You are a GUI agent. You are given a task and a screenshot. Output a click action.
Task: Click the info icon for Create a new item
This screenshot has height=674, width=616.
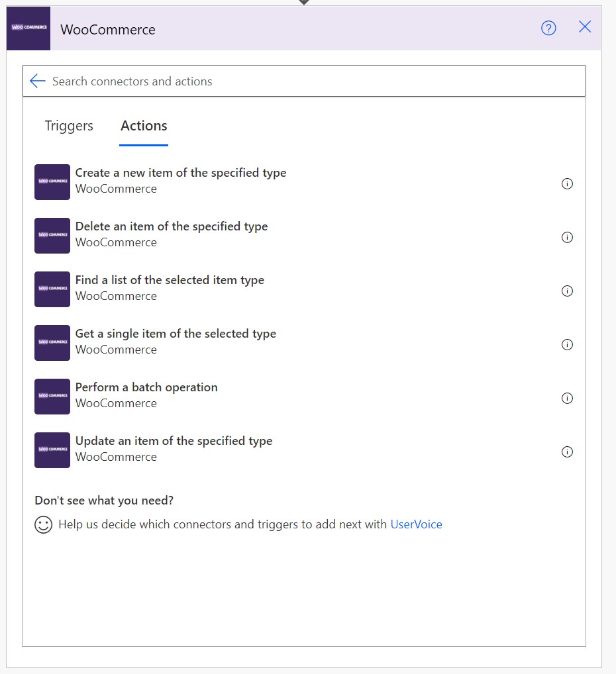pos(567,184)
